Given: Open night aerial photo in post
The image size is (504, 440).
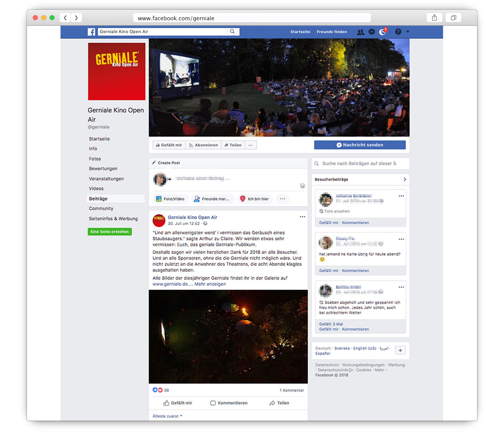Looking at the screenshot, I should 228,337.
